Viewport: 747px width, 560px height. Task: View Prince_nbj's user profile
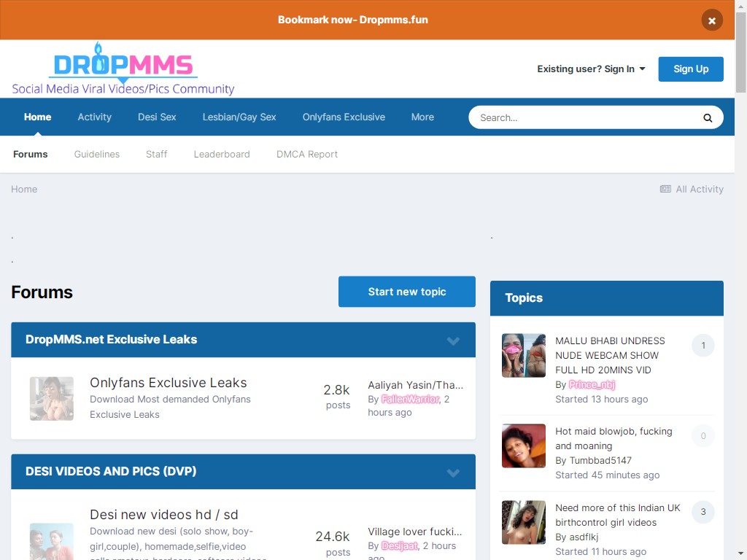592,385
